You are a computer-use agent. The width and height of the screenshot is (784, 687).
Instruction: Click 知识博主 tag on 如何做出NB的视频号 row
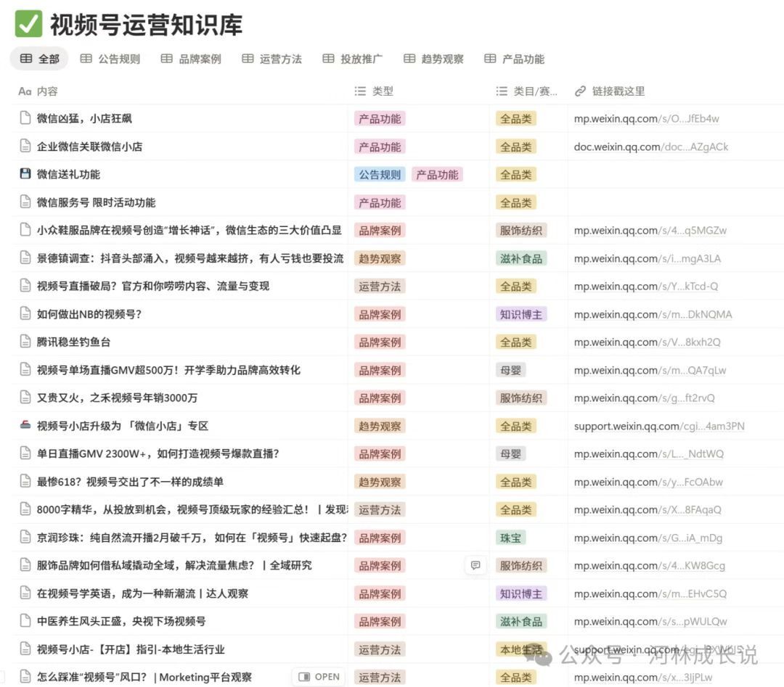521,314
